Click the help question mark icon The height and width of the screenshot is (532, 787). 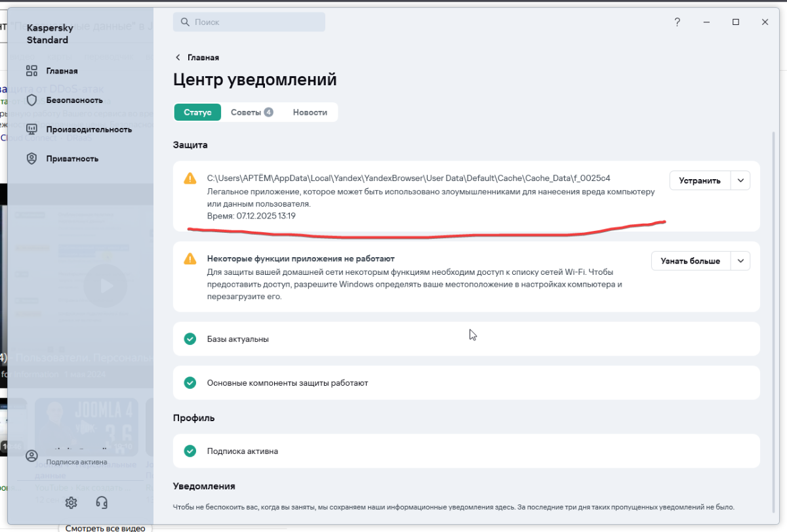coord(677,22)
